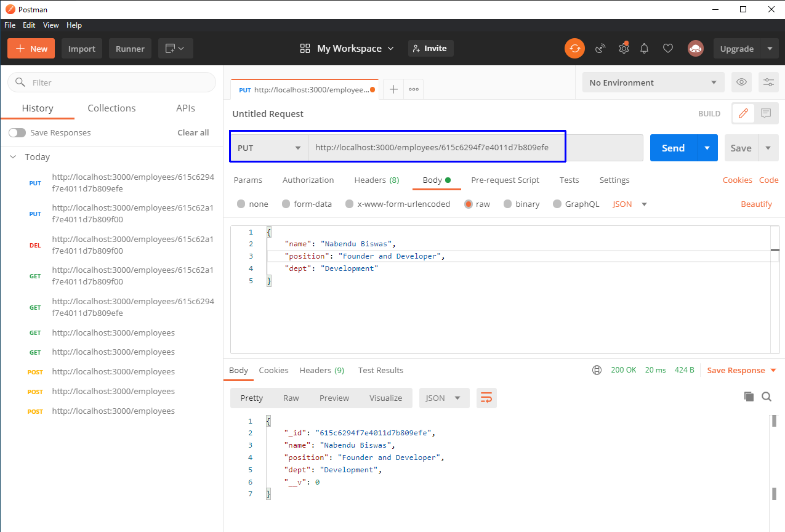
Task: Open the Authorization tab
Action: [308, 180]
